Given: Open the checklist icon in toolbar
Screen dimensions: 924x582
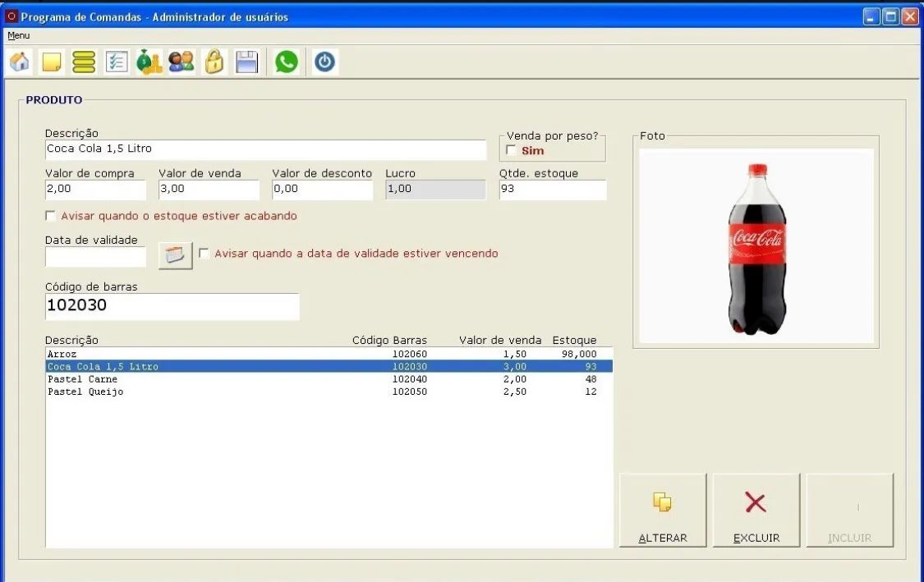Looking at the screenshot, I should [x=117, y=62].
